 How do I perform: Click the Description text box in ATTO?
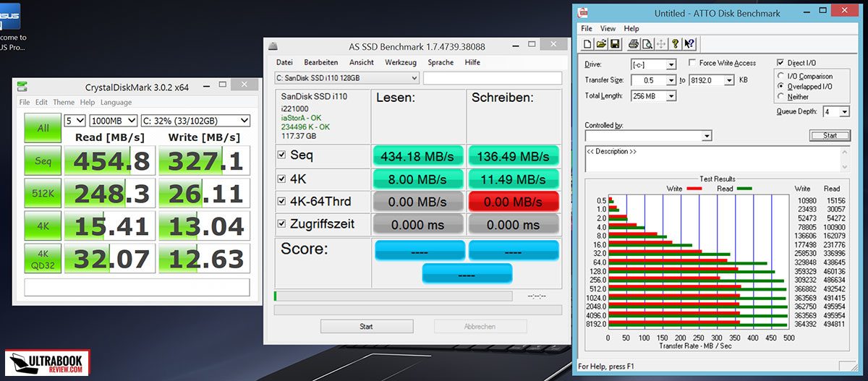[x=717, y=159]
